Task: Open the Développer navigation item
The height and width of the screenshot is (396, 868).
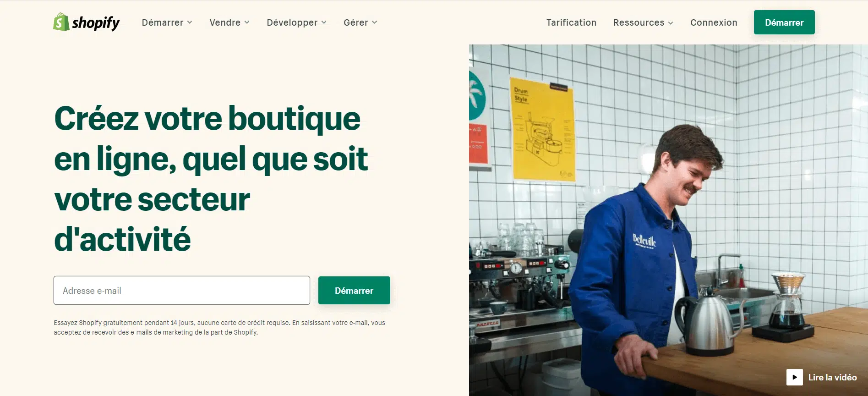Action: [x=292, y=23]
